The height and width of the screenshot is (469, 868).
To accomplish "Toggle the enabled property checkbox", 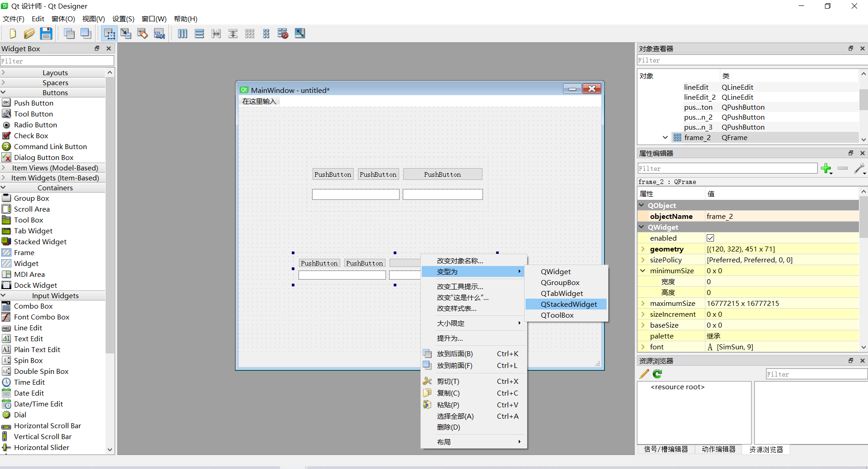I will [x=710, y=238].
